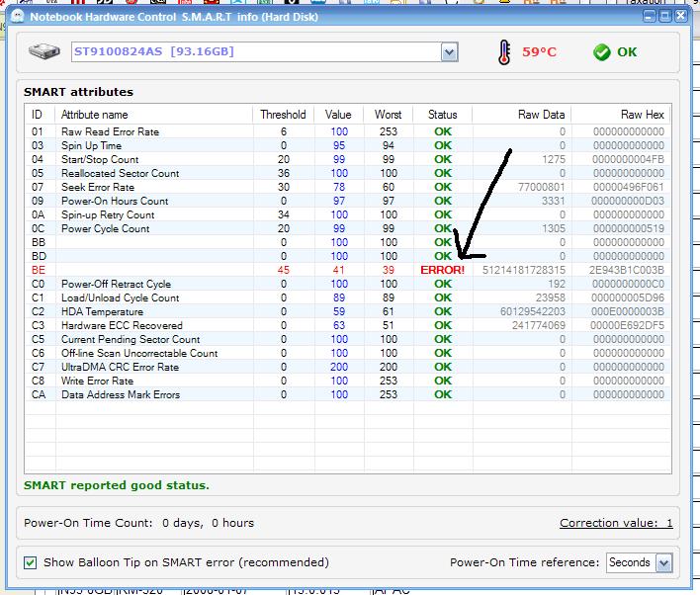Select Off-line Scan Uncorrectable Count attribute

pos(139,353)
